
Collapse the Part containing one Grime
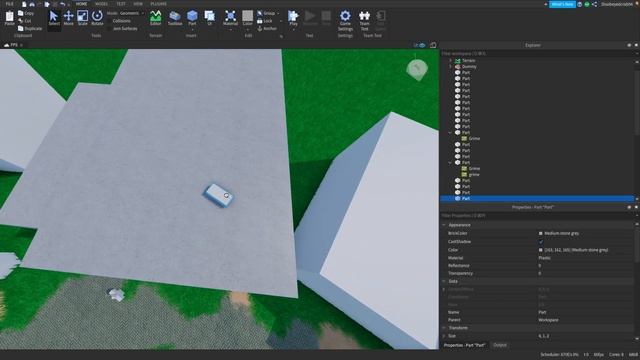pyautogui.click(x=450, y=133)
